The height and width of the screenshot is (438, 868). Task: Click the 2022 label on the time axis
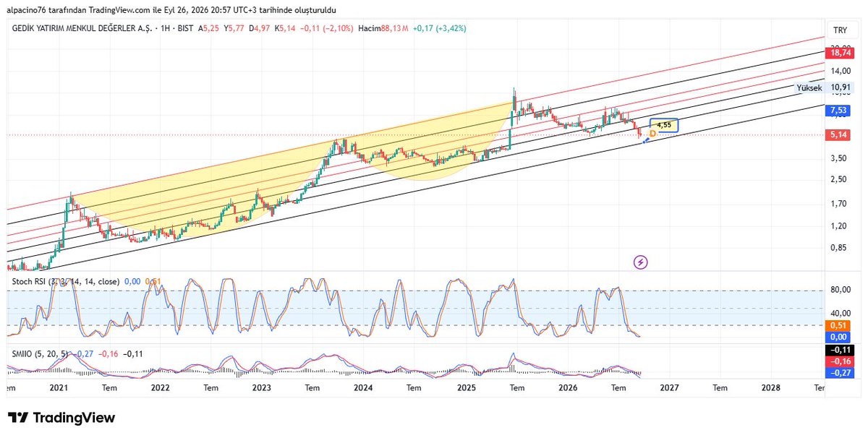click(x=160, y=387)
